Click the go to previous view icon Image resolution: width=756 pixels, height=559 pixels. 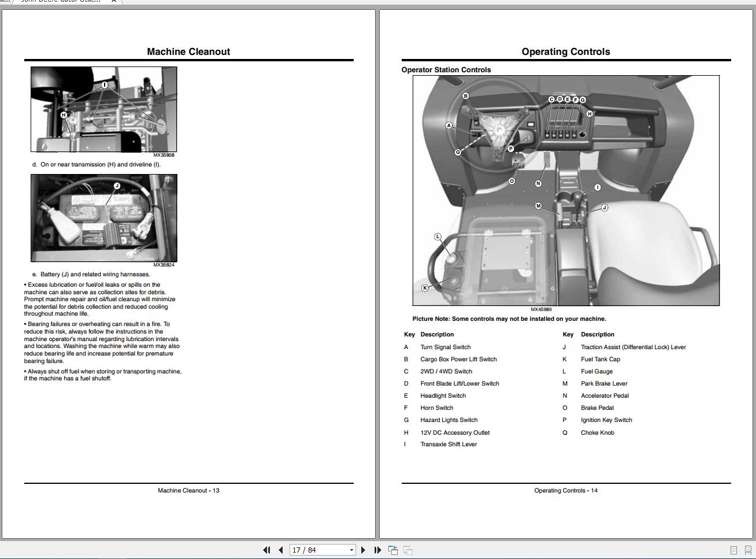pos(393,550)
